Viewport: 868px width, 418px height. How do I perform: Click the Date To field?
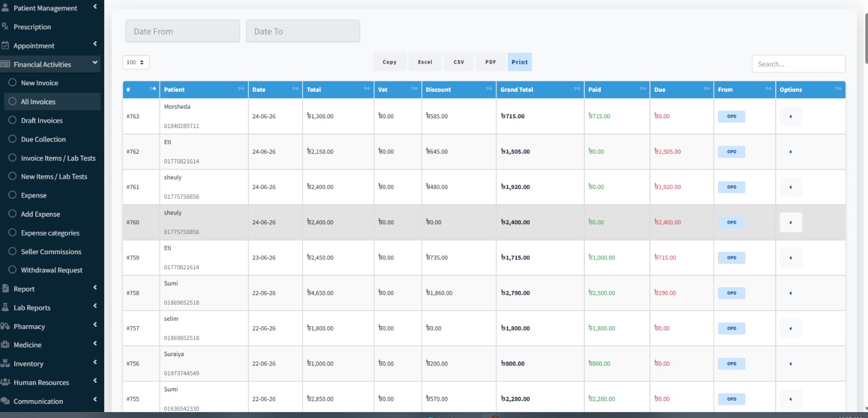(x=303, y=31)
